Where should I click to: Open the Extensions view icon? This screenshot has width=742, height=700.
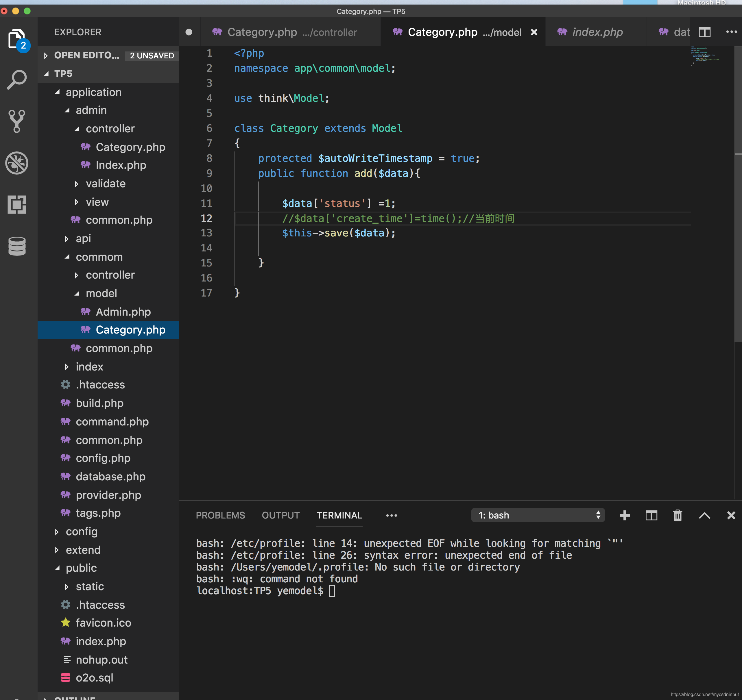click(x=17, y=204)
